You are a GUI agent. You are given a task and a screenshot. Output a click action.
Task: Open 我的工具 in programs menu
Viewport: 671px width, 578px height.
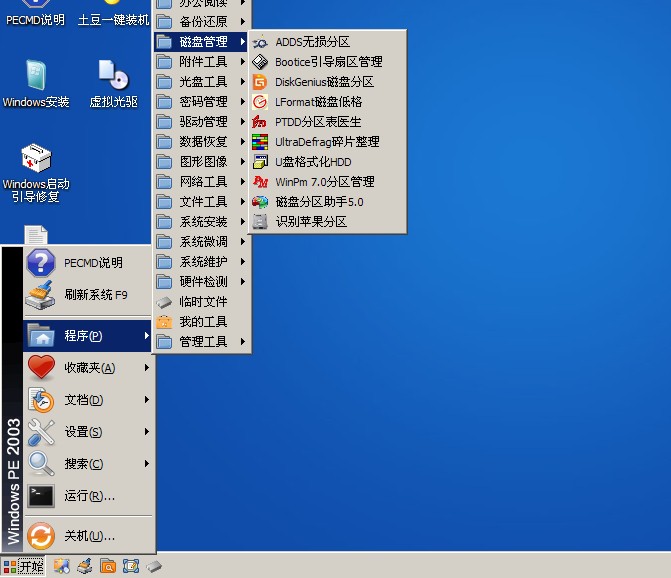pyautogui.click(x=202, y=322)
